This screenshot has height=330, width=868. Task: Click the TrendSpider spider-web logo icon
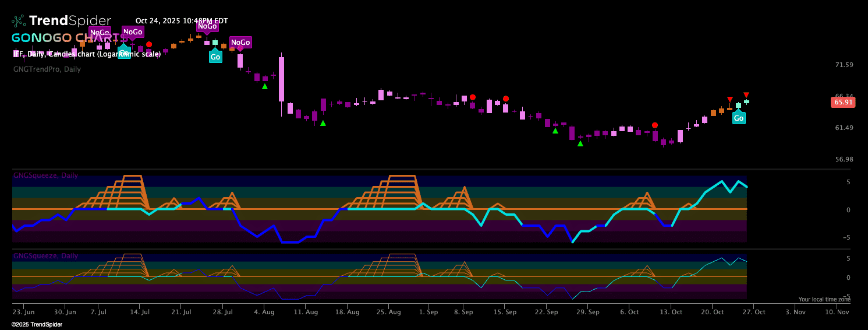tap(19, 21)
